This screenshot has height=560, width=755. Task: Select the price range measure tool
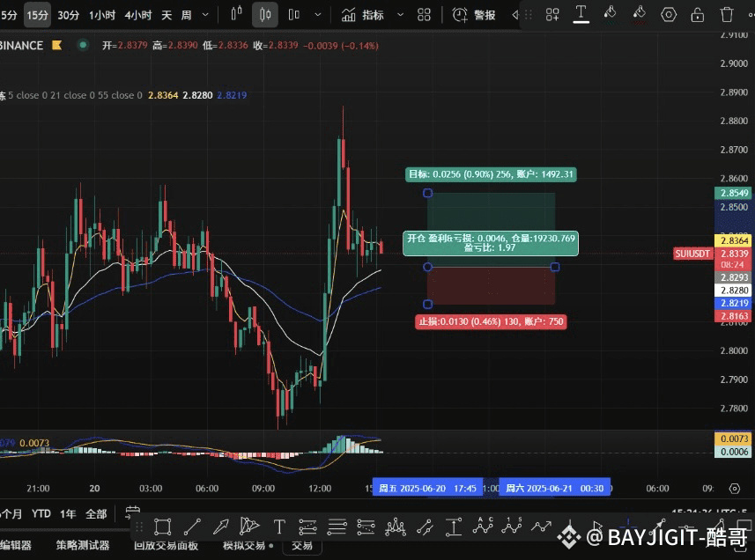pos(453,527)
